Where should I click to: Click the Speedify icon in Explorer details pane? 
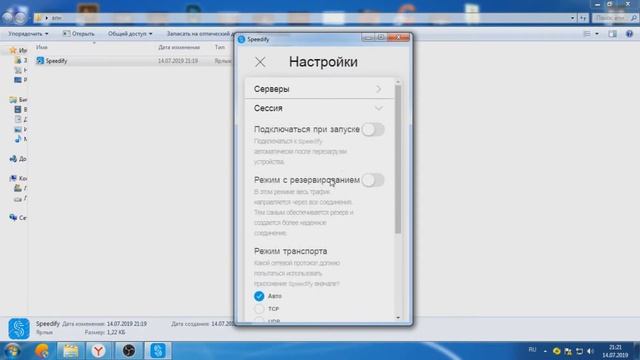click(x=19, y=329)
